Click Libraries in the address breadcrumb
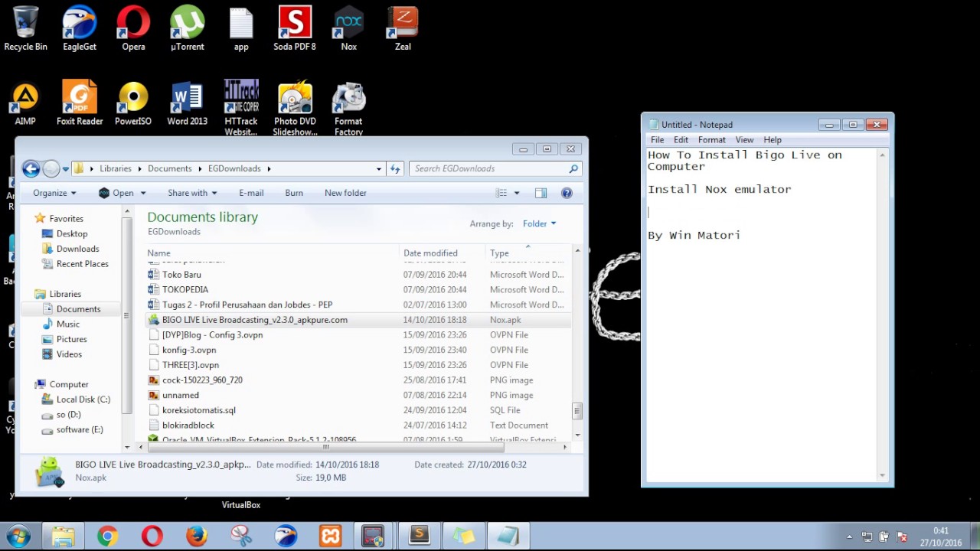Viewport: 980px width, 551px height. coord(116,168)
